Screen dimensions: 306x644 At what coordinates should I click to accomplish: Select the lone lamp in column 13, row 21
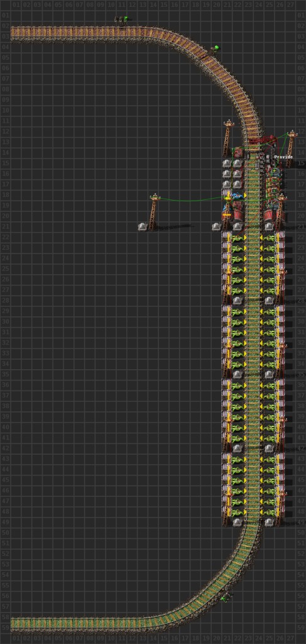[143, 226]
